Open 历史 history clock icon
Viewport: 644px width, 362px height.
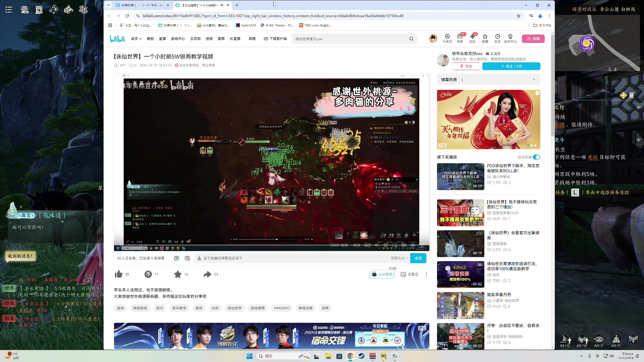pyautogui.click(x=497, y=39)
